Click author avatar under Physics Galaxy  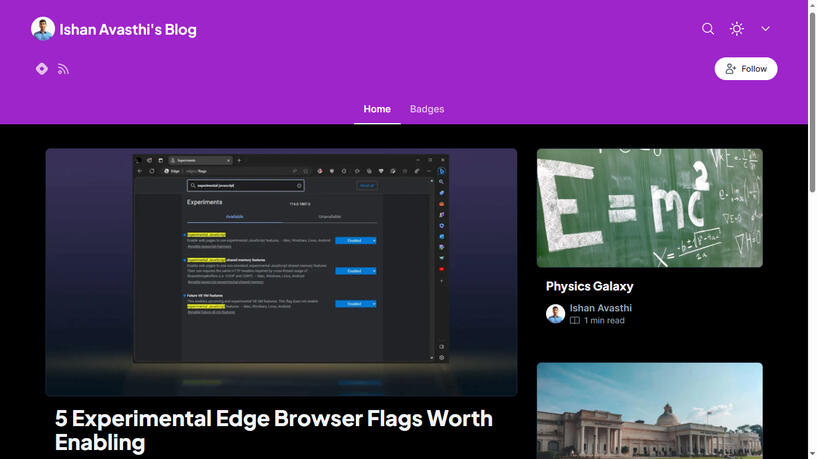coord(556,314)
